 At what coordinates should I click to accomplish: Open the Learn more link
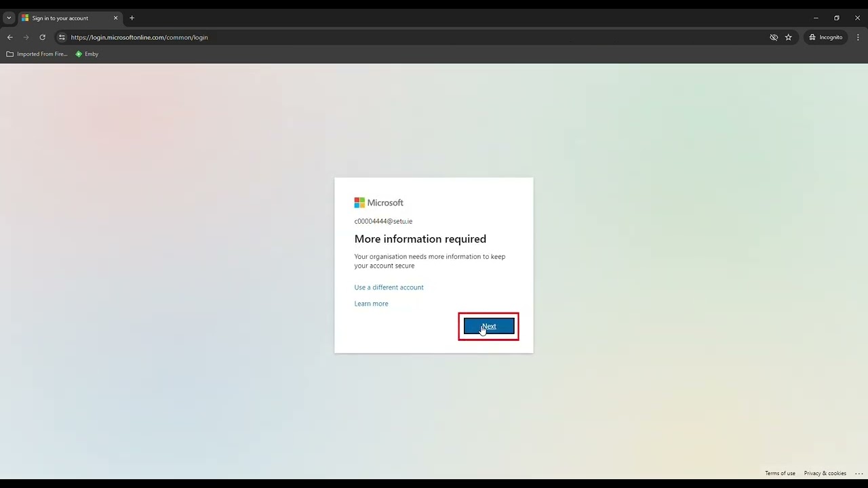[x=371, y=304]
